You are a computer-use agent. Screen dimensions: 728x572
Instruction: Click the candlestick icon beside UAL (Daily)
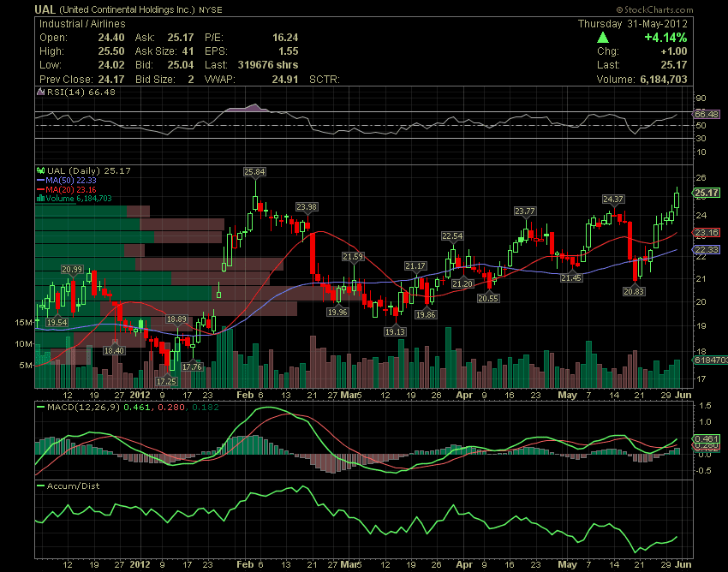(x=41, y=170)
